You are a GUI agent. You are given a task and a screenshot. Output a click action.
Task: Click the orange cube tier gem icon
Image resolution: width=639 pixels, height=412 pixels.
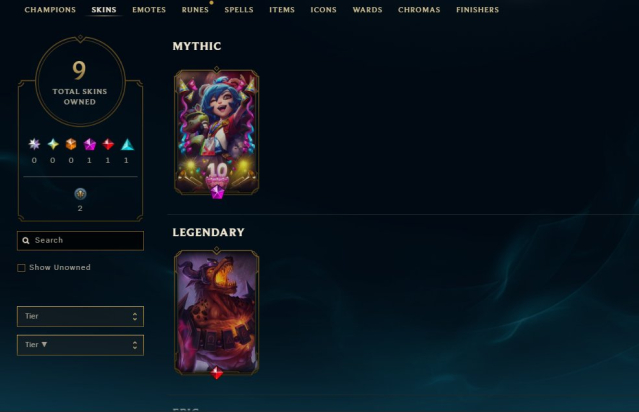[71, 144]
